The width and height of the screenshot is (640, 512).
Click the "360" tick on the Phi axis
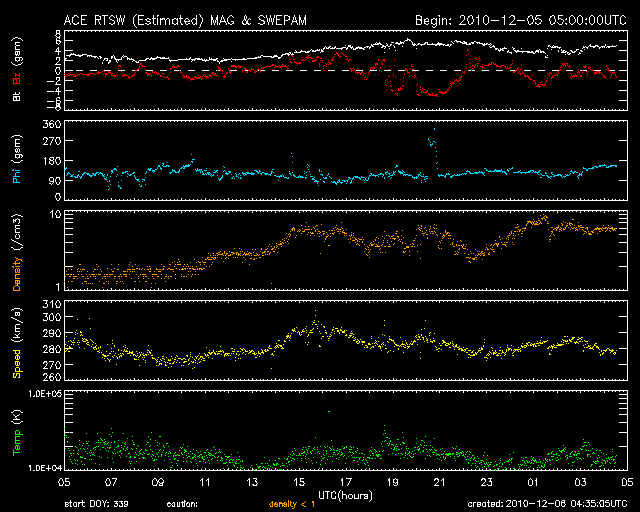[x=52, y=124]
